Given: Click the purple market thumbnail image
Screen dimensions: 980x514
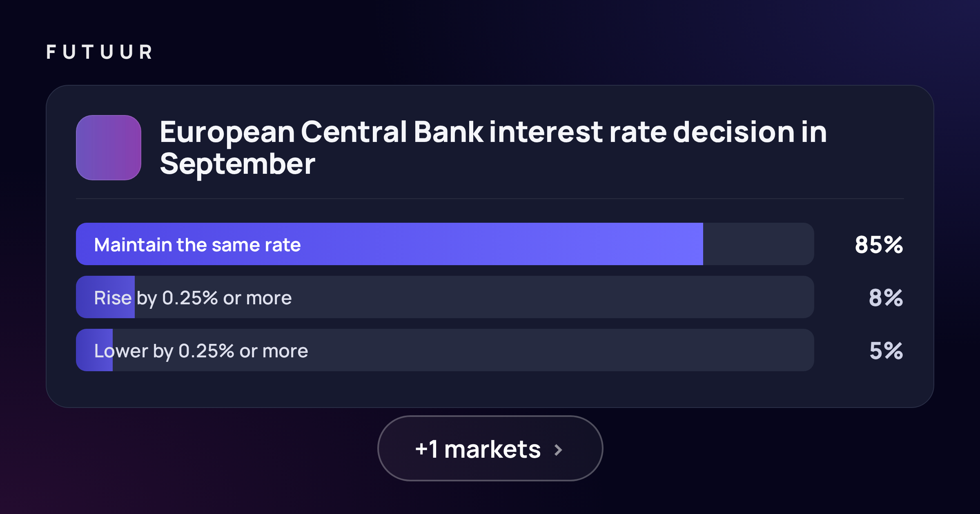Looking at the screenshot, I should pos(109,148).
